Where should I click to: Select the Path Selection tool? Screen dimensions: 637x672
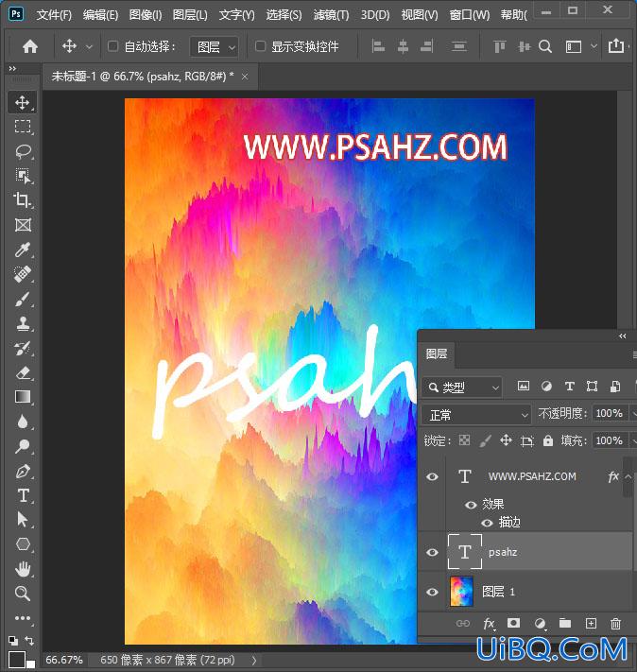pos(23,520)
